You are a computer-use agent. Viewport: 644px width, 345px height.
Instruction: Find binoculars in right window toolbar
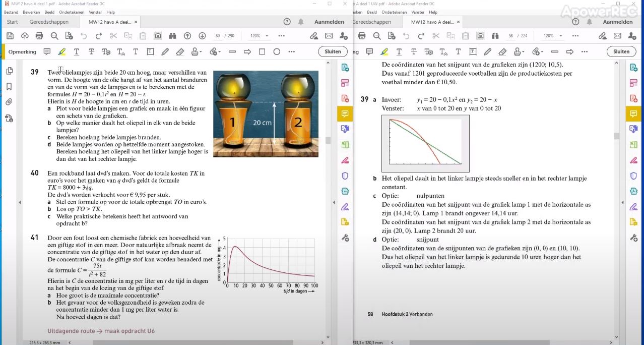point(495,36)
